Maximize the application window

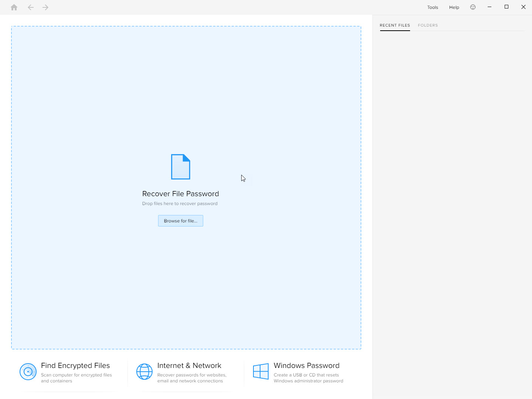pos(507,7)
